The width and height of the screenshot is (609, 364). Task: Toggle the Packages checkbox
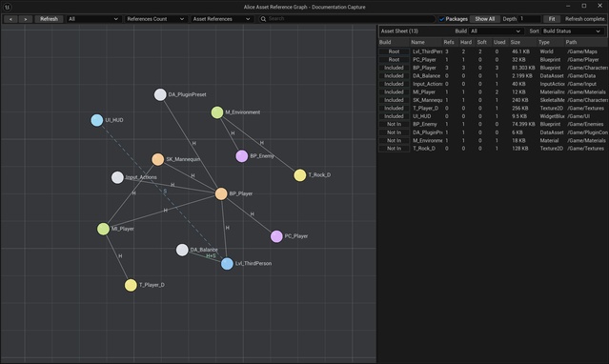click(x=442, y=19)
